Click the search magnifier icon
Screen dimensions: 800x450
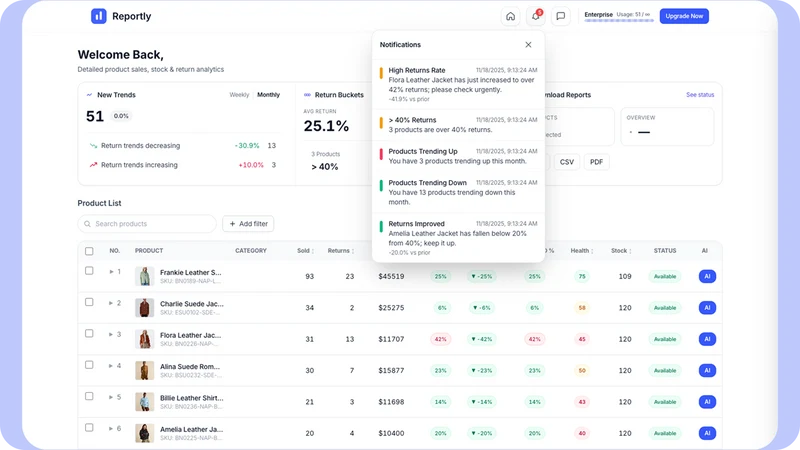tap(87, 224)
